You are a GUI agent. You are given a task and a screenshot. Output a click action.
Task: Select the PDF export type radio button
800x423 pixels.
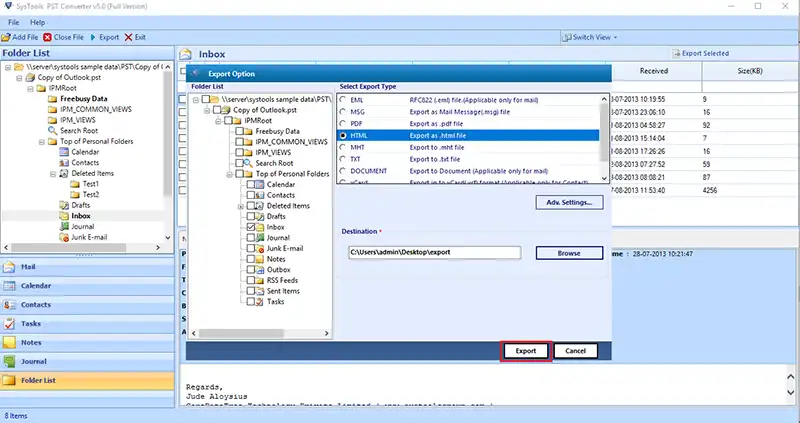pos(343,123)
